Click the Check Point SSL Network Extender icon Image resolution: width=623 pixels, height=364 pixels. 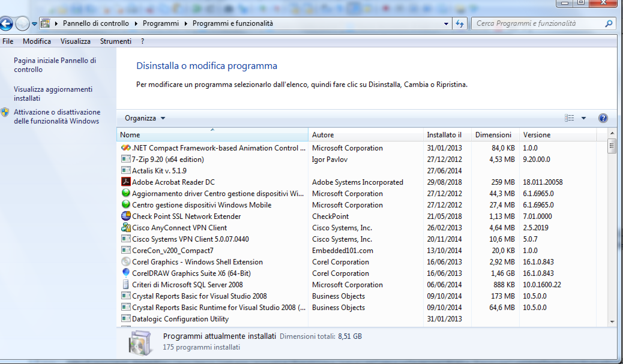coord(126,216)
